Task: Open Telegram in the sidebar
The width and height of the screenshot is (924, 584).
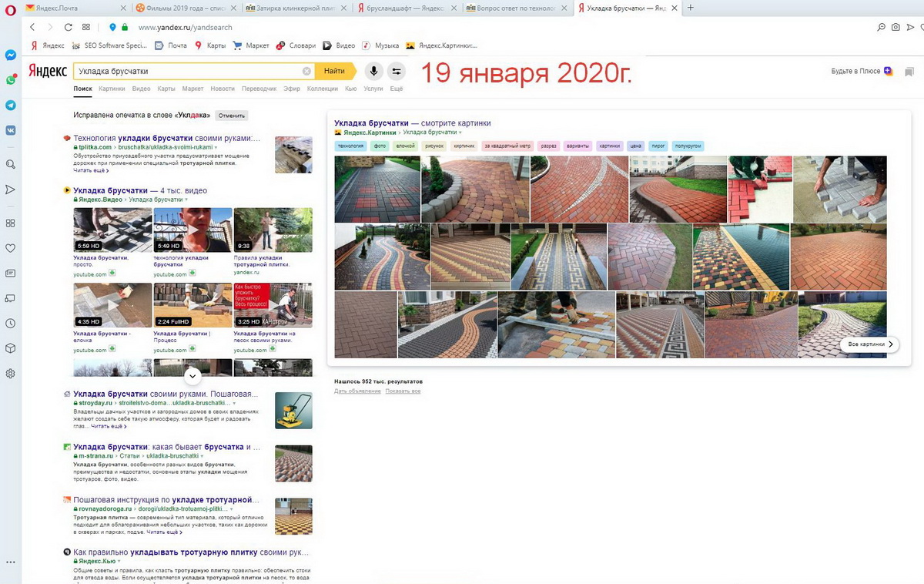Action: click(x=11, y=106)
